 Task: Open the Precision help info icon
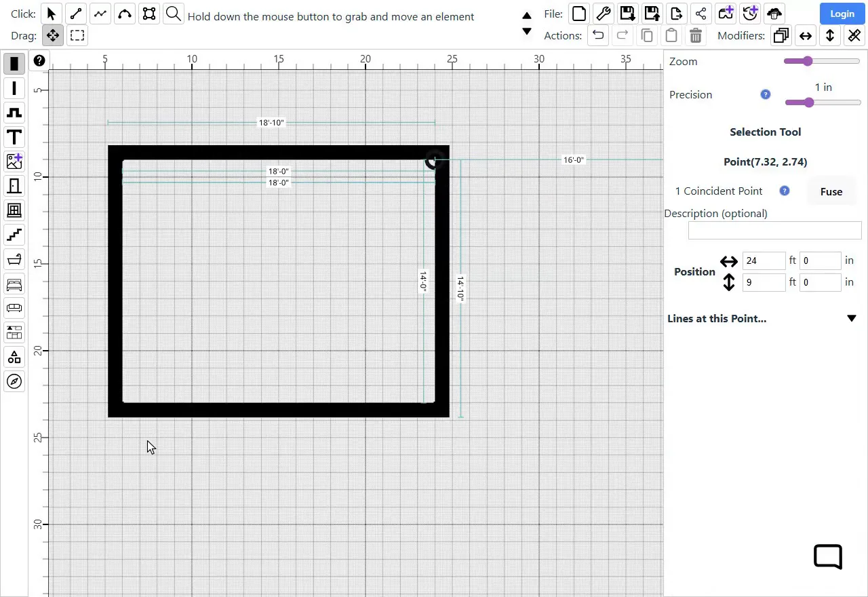[766, 94]
